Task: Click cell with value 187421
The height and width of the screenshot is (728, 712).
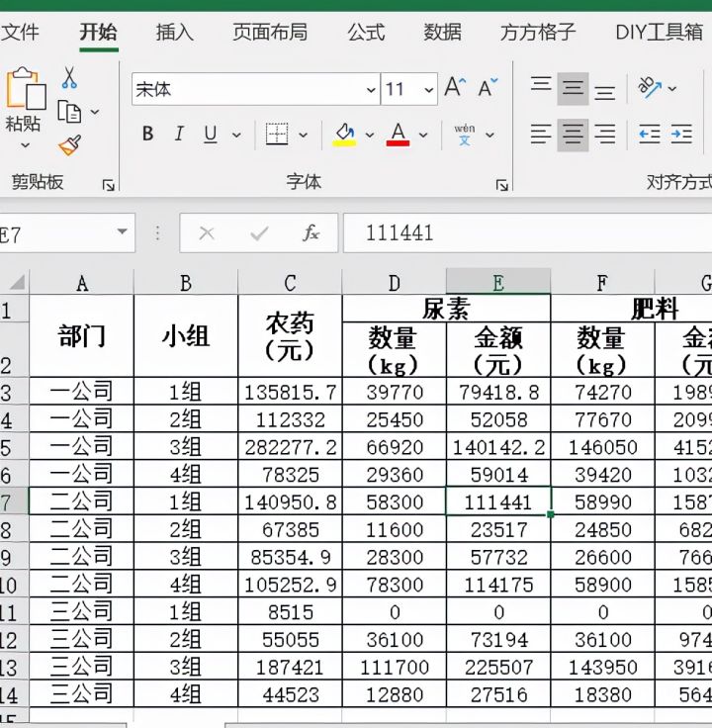Action: [290, 667]
